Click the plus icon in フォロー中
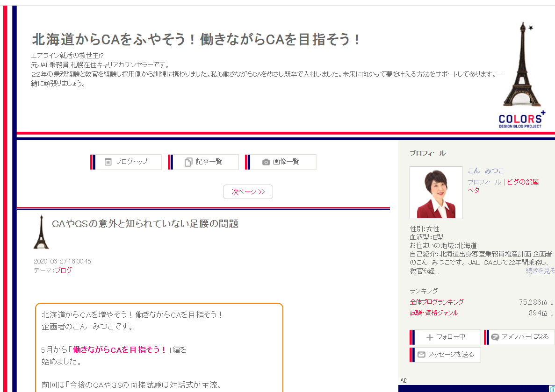Image resolution: width=555 pixels, height=392 pixels. (x=430, y=337)
